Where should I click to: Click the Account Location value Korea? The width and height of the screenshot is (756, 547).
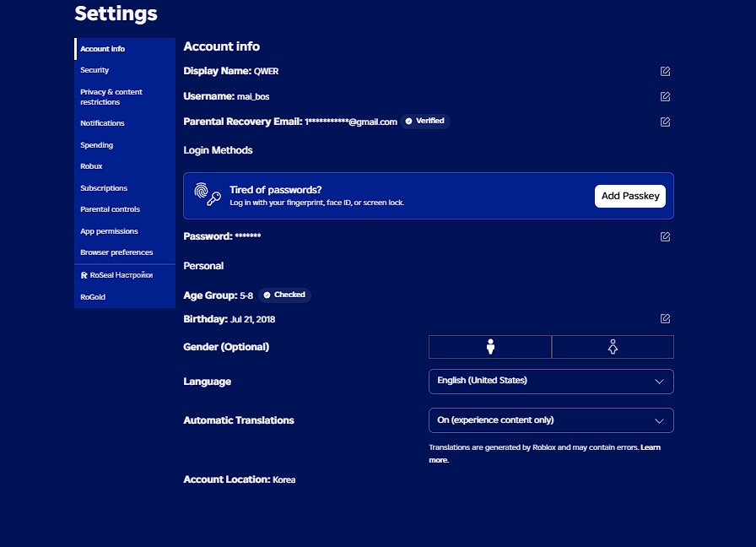284,480
